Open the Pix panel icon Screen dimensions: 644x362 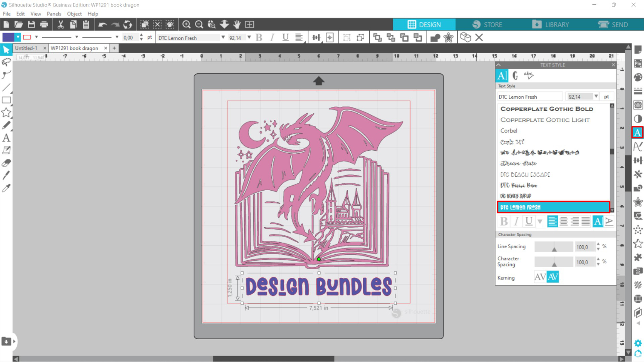[x=638, y=64]
